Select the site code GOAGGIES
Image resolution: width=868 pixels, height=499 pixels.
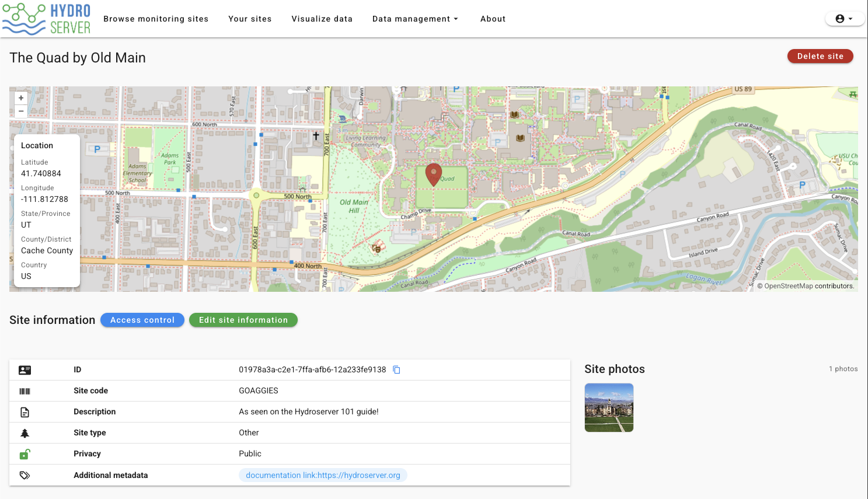[259, 390]
